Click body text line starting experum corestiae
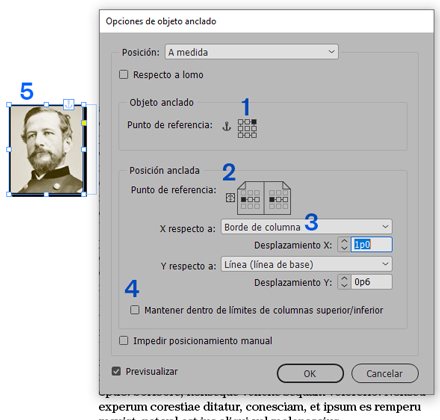Viewport: 440px width, 420px height. pos(260,407)
